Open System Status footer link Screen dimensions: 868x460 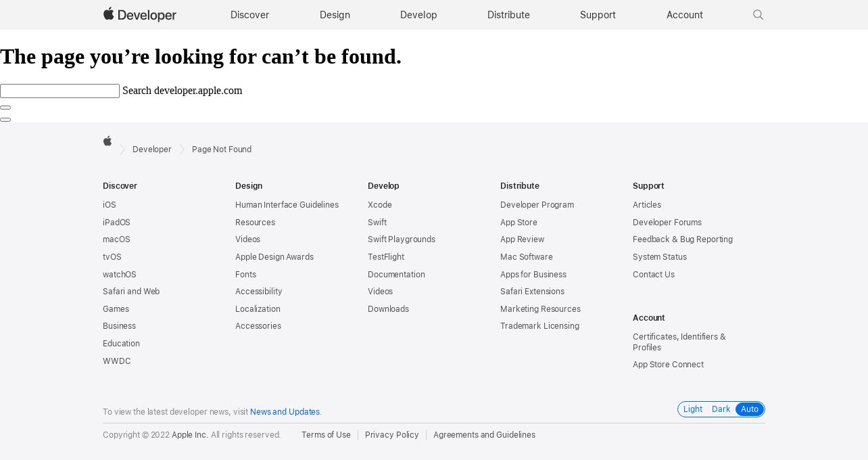tap(660, 257)
